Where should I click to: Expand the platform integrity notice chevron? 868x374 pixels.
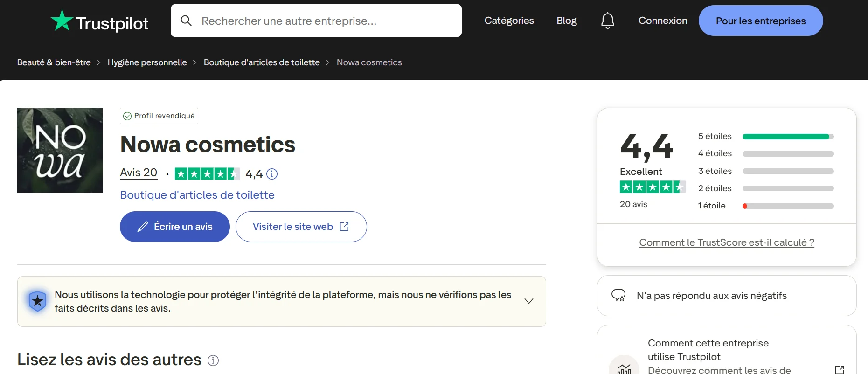pyautogui.click(x=529, y=301)
